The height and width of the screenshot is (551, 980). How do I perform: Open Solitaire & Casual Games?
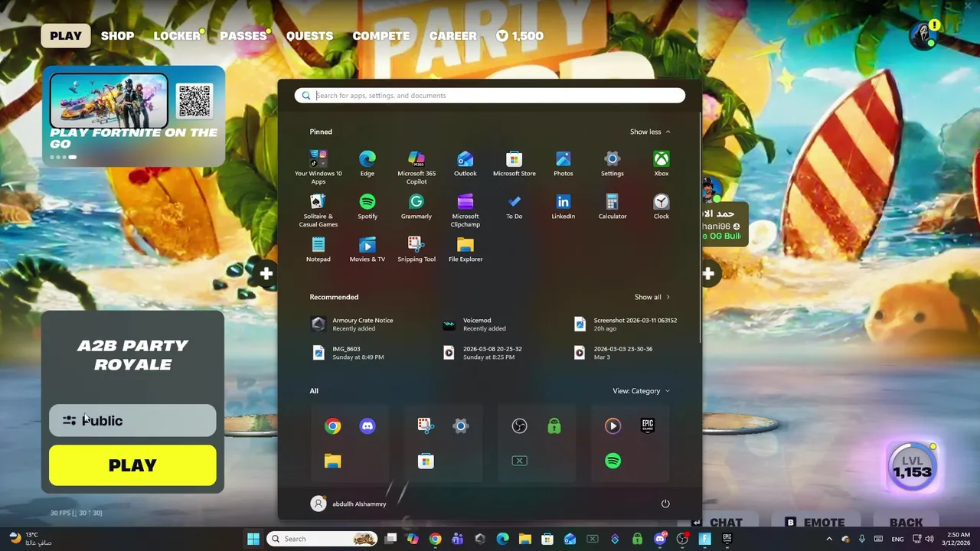(318, 210)
